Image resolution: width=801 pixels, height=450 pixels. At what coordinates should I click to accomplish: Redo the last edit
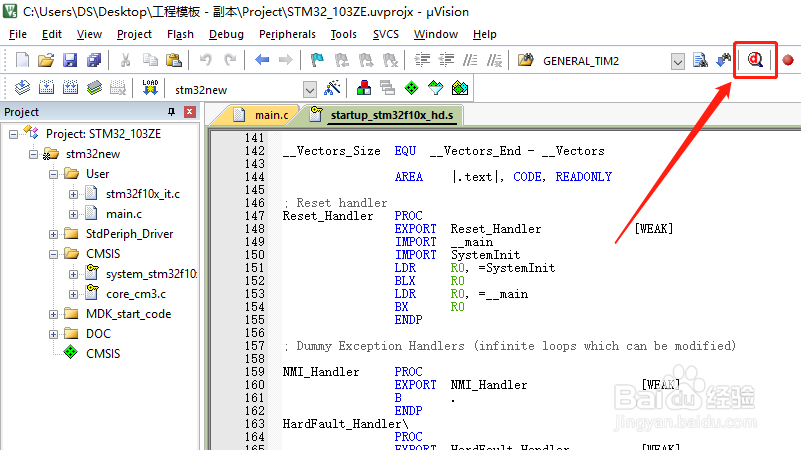[x=230, y=60]
